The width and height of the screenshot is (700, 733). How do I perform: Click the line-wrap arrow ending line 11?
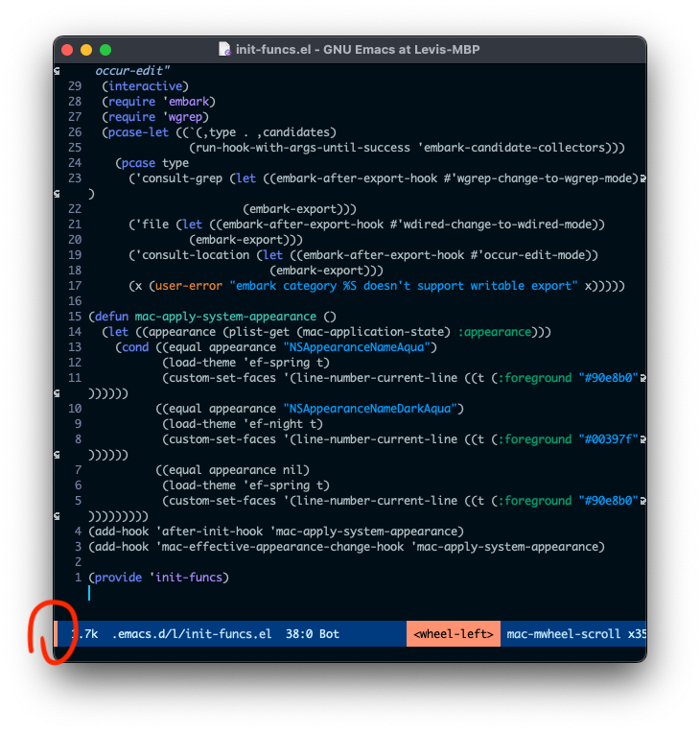coord(643,378)
